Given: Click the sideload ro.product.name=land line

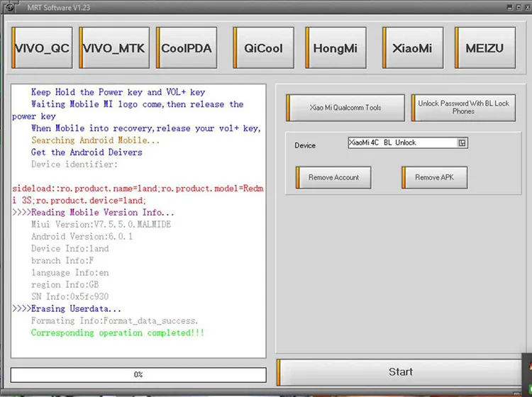Looking at the screenshot, I should (138, 195).
